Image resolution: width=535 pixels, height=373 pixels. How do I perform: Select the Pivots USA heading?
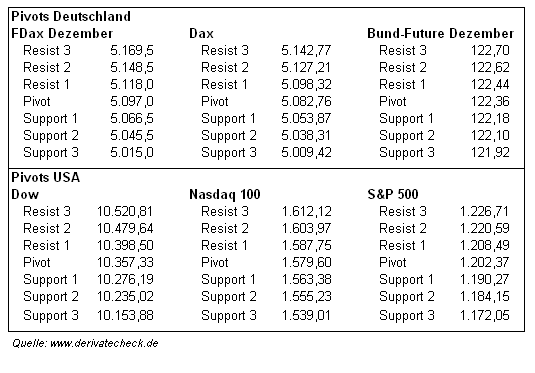[45, 177]
